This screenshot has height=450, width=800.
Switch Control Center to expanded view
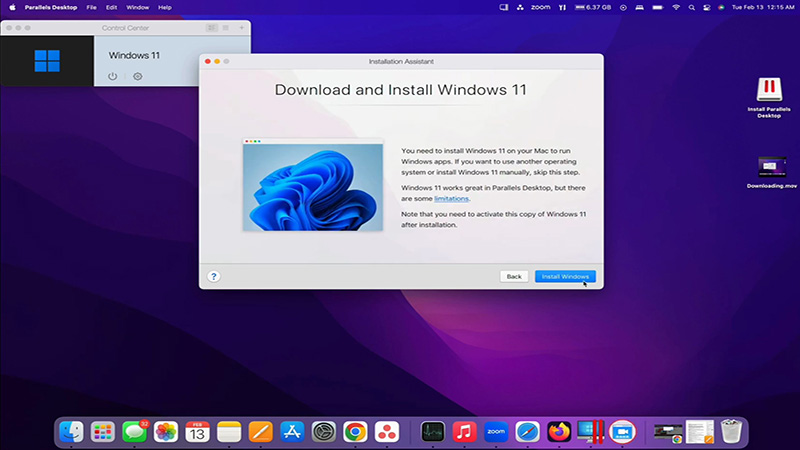211,28
